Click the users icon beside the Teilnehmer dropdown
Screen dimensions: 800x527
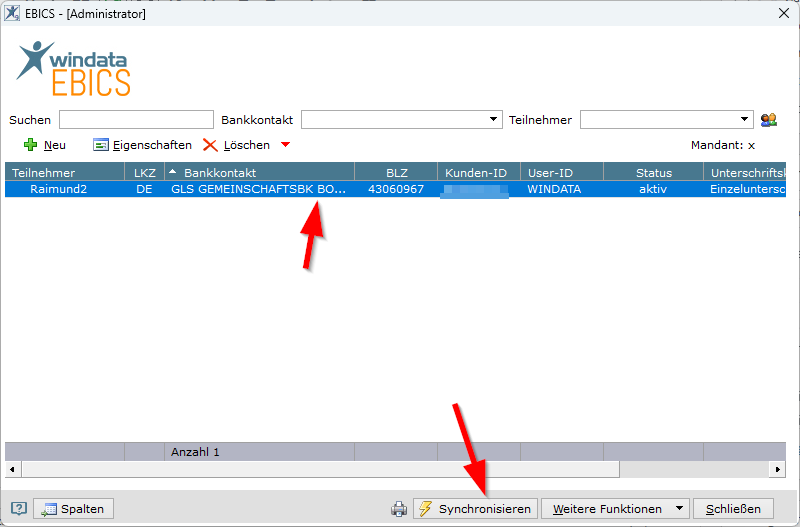tap(768, 120)
